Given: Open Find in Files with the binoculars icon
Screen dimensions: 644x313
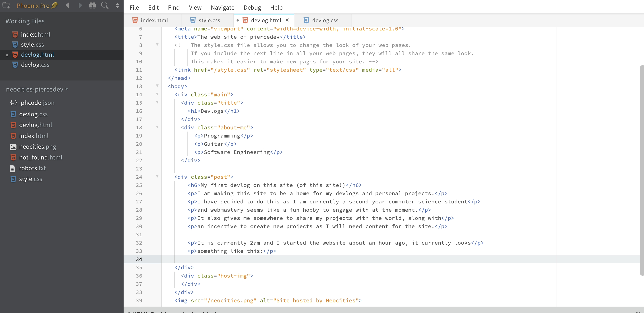Looking at the screenshot, I should pos(92,5).
